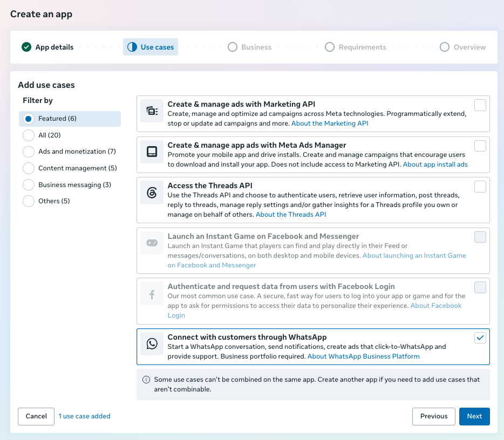Screen dimensions: 504x440
Task: Open the 1 use case added link
Action: point(84,416)
